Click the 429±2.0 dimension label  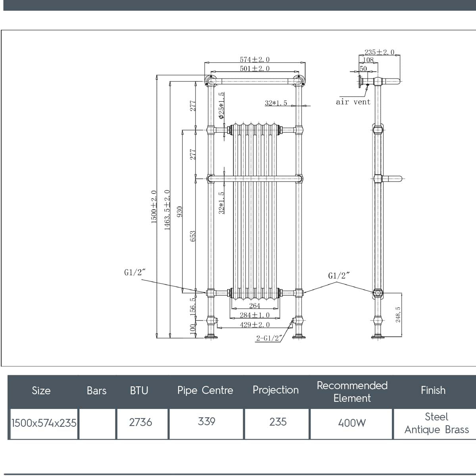pyautogui.click(x=255, y=325)
